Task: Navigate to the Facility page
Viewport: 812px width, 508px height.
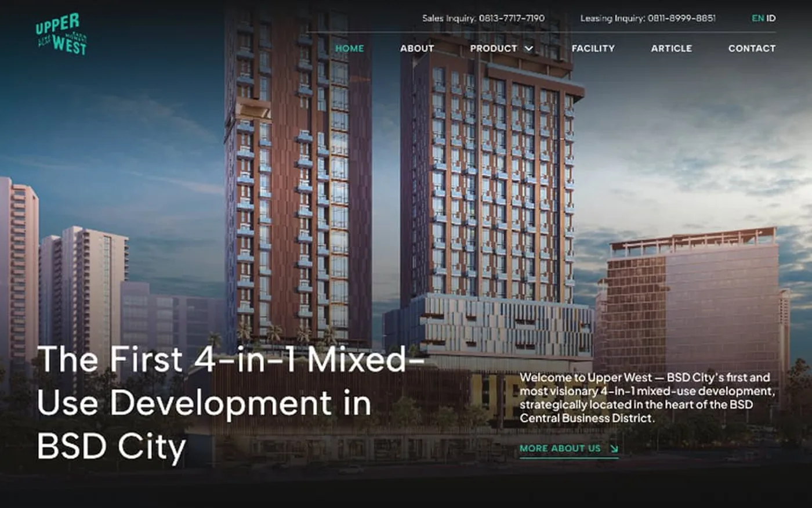Action: (x=593, y=48)
